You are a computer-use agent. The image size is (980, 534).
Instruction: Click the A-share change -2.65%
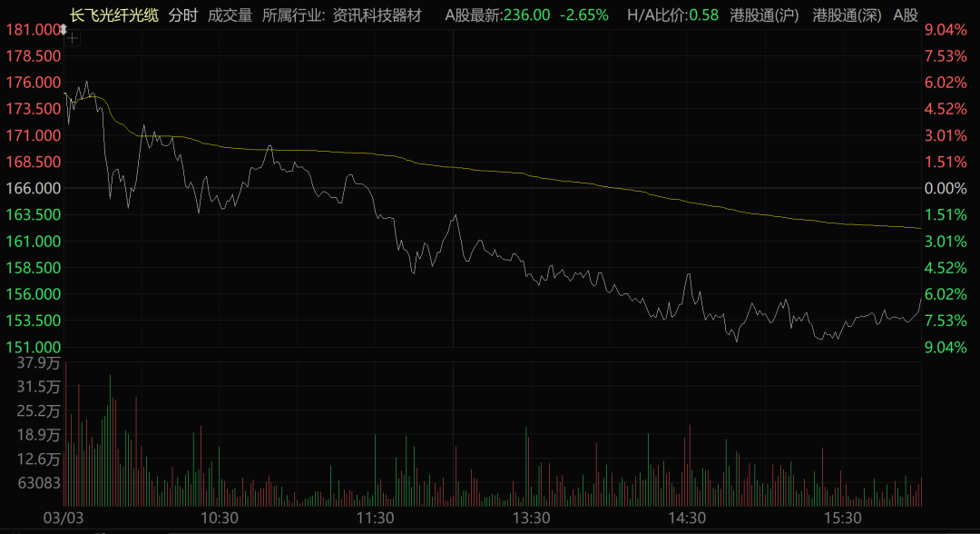point(583,15)
